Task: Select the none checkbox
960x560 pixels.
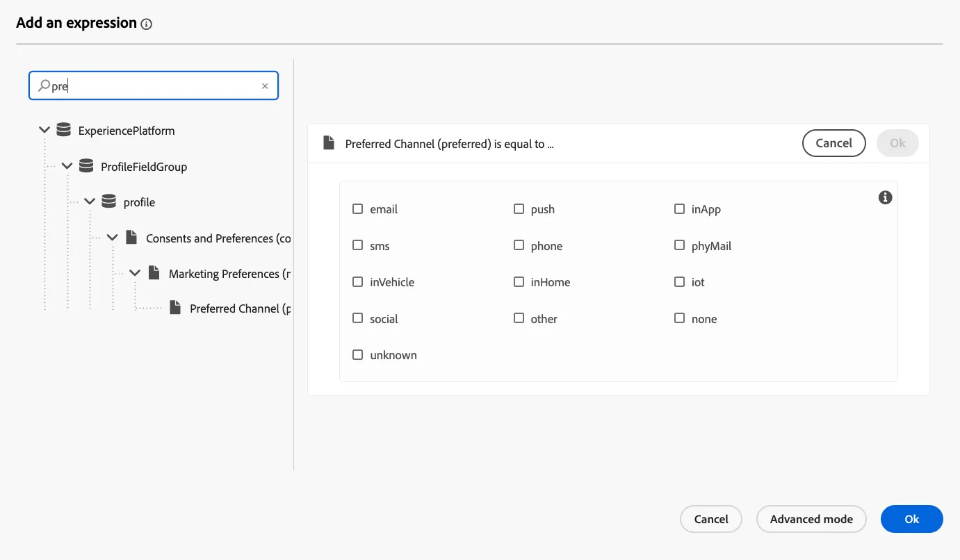Action: tap(680, 318)
